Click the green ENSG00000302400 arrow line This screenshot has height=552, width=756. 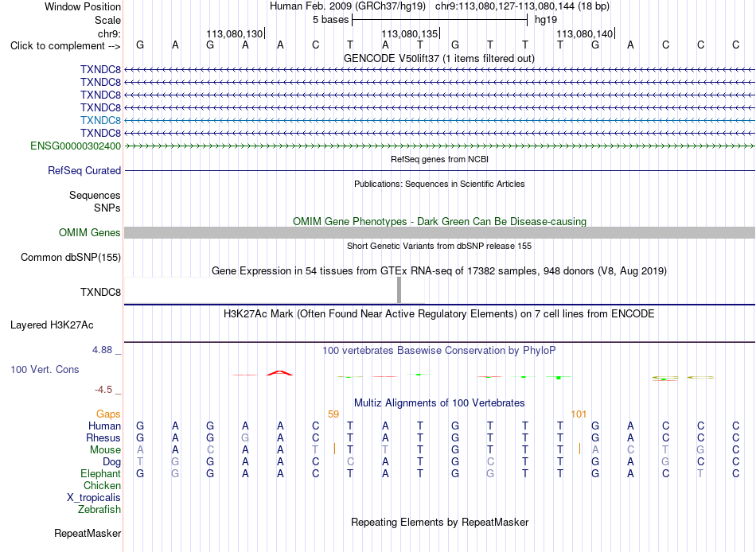click(x=439, y=146)
